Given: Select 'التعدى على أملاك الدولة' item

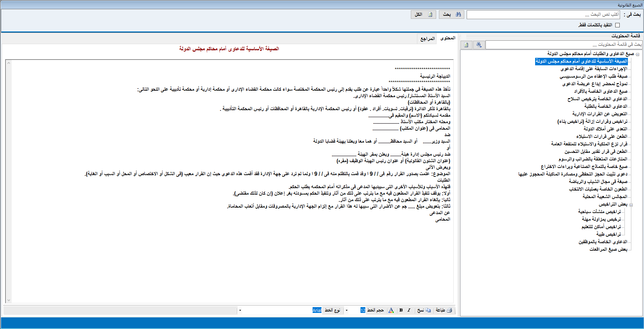Looking at the screenshot, I should 605,129.
